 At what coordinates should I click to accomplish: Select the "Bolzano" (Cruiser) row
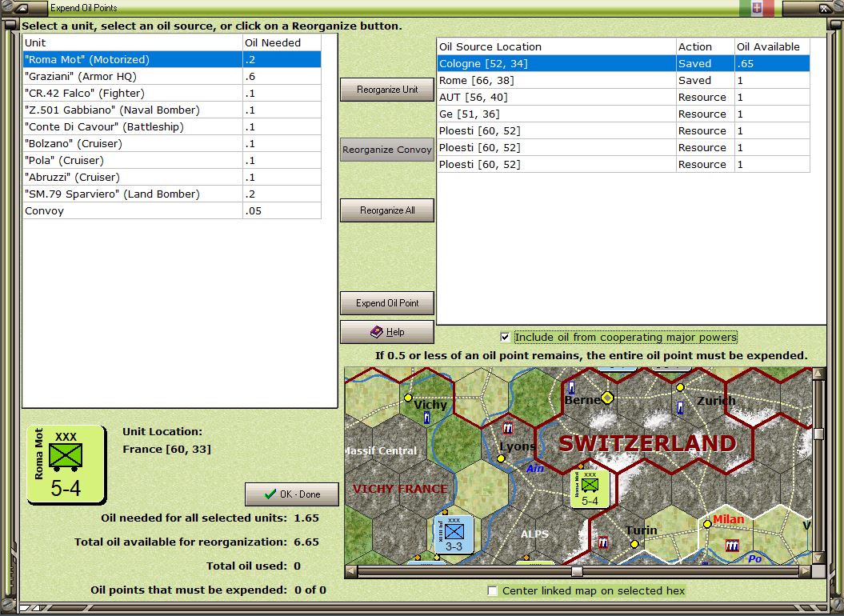coord(172,144)
